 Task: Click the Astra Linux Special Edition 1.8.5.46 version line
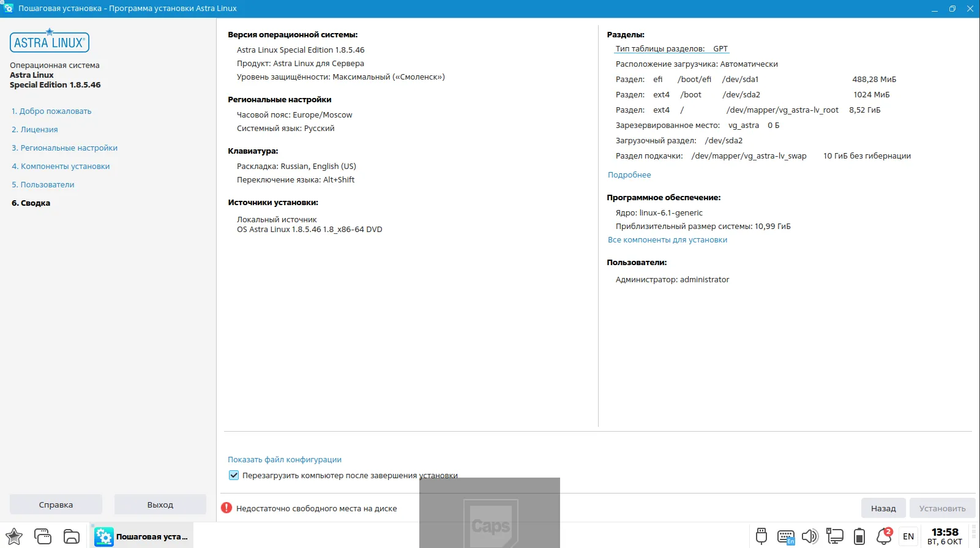(x=301, y=50)
